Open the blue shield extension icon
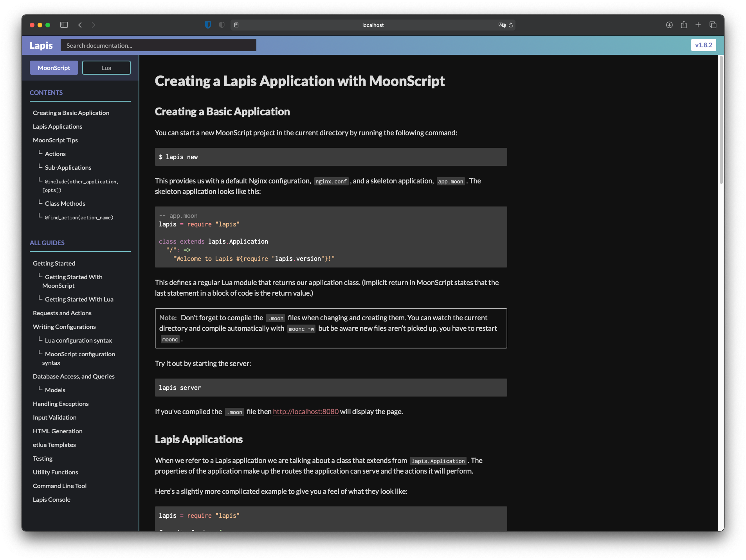 point(208,25)
